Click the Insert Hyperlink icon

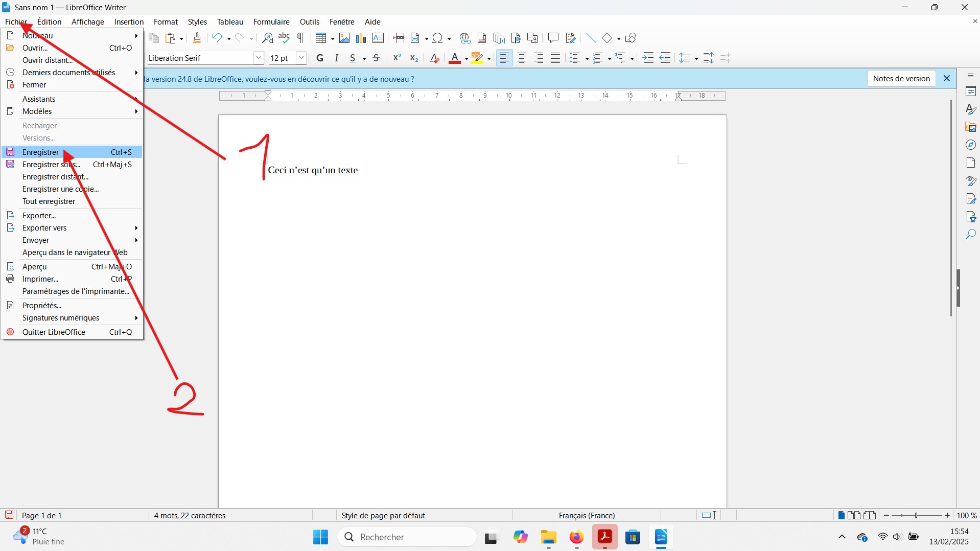tap(464, 38)
